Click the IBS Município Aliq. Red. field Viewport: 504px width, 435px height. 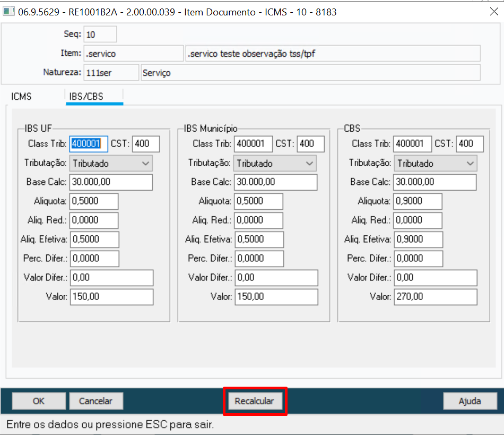click(258, 220)
